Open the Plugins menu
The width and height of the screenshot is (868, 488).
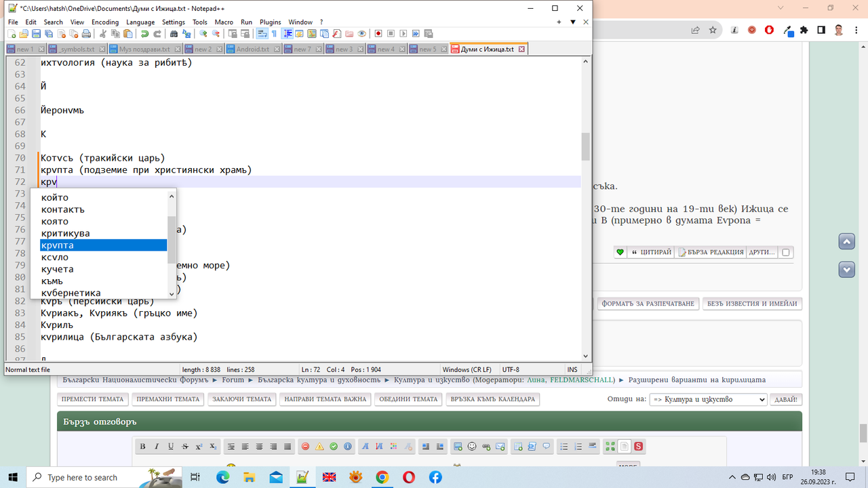[271, 22]
